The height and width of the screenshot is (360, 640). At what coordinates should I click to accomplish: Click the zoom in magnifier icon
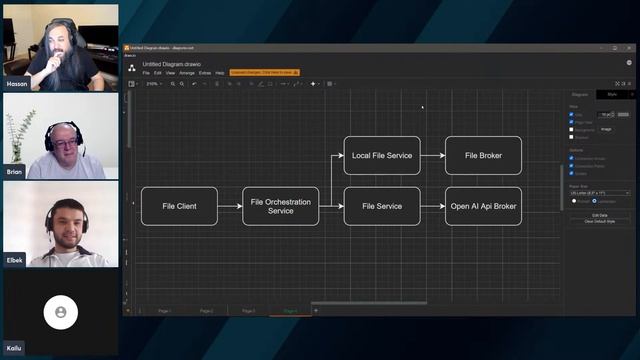click(173, 84)
